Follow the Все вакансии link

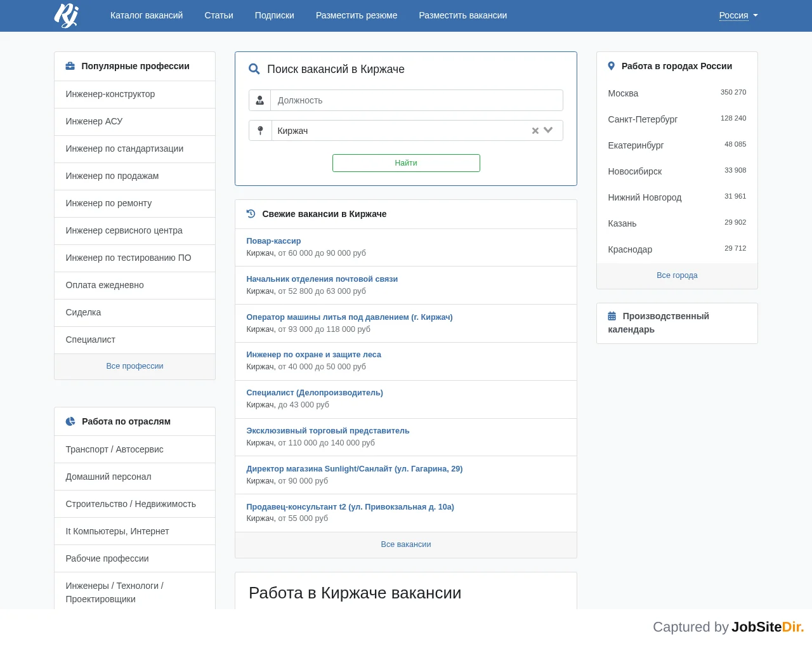(x=406, y=544)
